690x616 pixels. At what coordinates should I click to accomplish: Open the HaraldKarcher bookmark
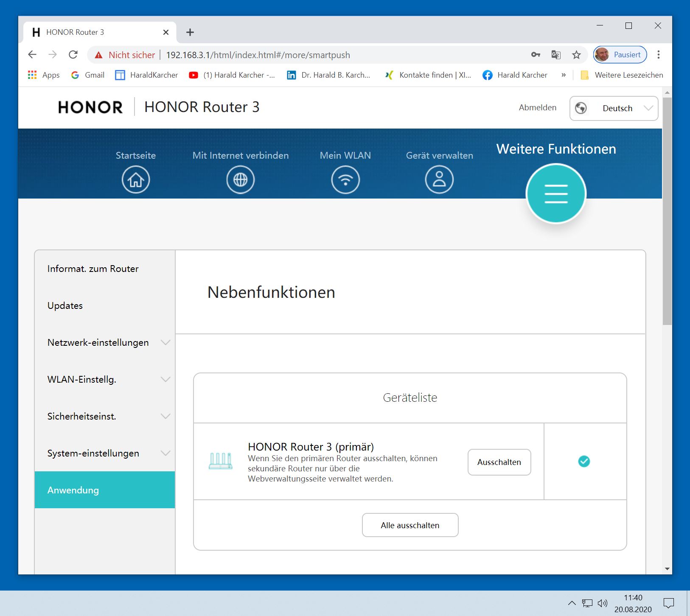pyautogui.click(x=147, y=75)
